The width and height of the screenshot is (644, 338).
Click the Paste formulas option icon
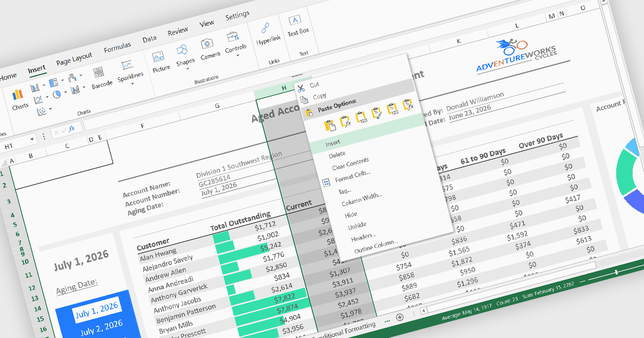coord(346,121)
